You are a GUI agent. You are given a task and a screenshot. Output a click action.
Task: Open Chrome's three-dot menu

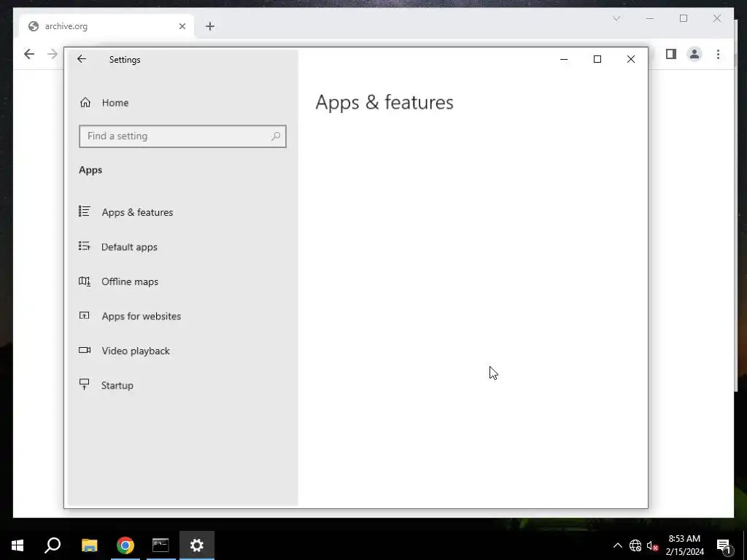click(718, 54)
